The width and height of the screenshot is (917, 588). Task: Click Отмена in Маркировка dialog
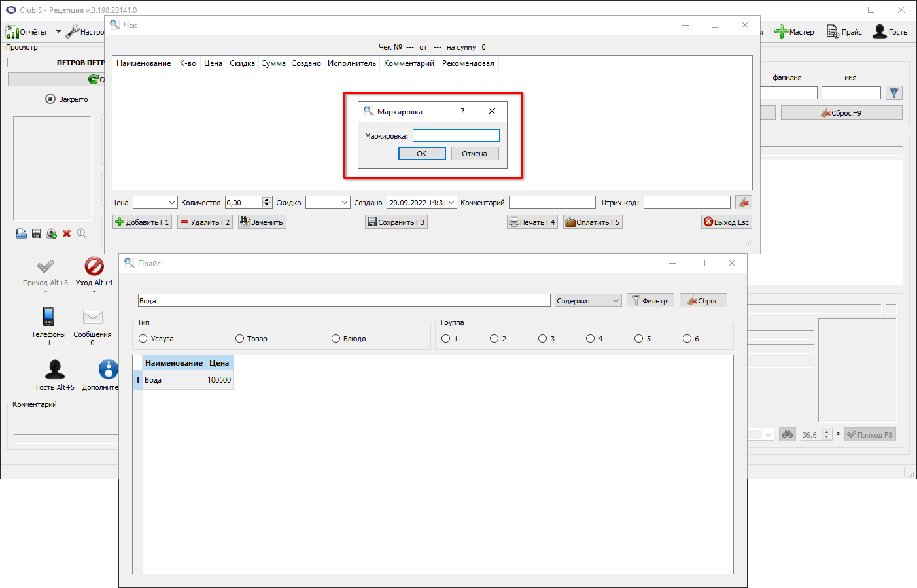[x=475, y=154]
